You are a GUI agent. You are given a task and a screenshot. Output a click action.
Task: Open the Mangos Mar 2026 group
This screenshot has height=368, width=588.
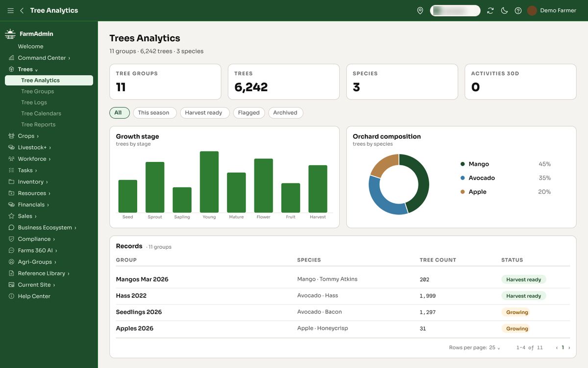click(142, 279)
